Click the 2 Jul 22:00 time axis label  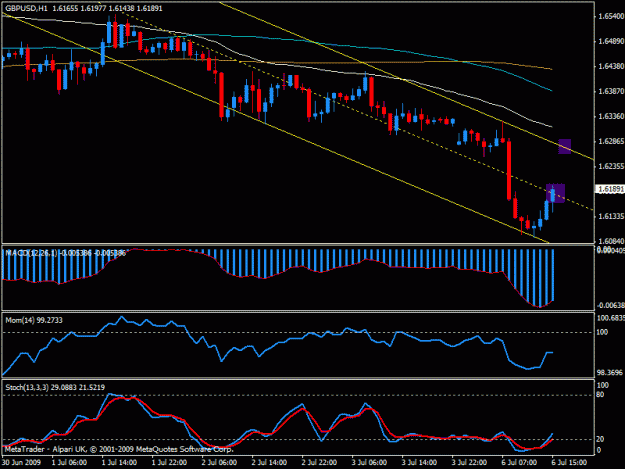pos(319,463)
